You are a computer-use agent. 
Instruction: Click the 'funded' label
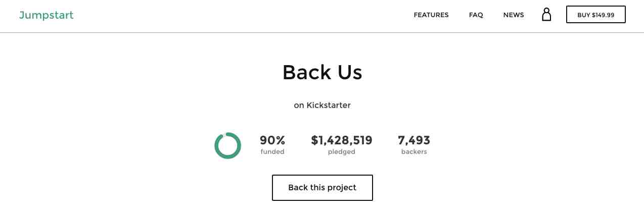272,151
